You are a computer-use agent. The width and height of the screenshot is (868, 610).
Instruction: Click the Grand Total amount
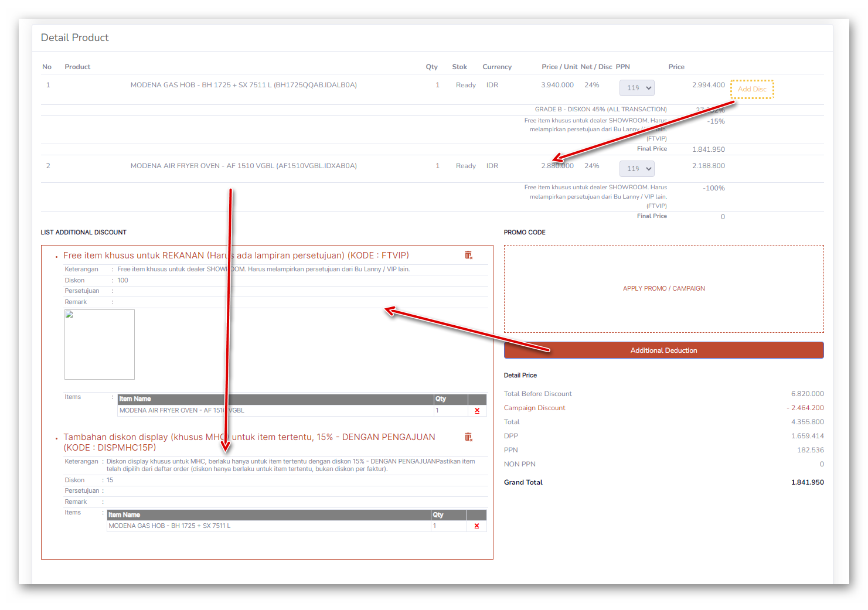(x=807, y=482)
